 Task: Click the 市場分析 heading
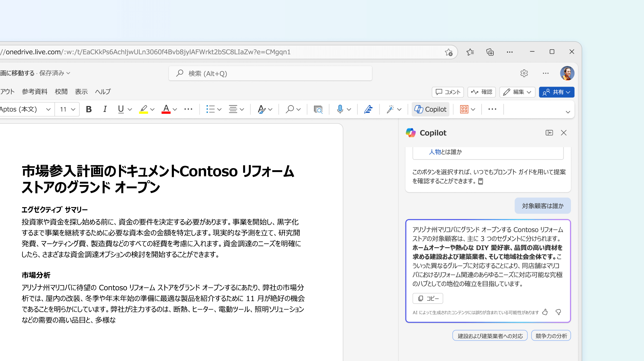click(36, 275)
